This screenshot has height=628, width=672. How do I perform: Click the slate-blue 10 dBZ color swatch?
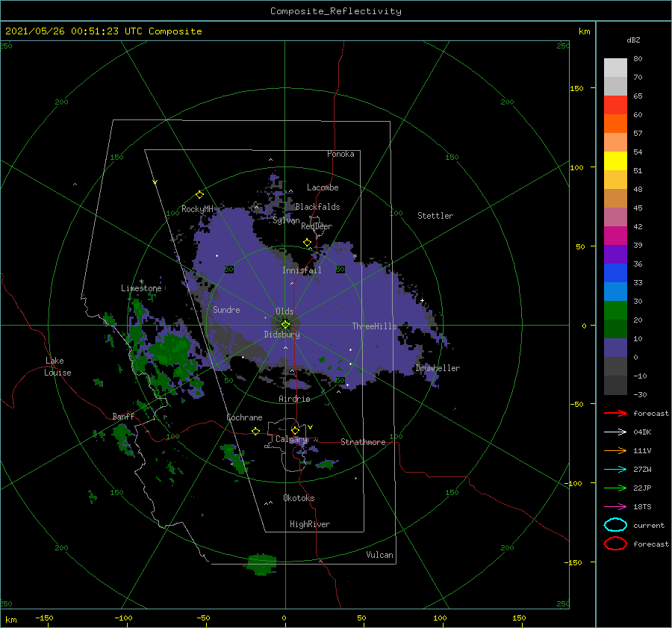pos(615,348)
